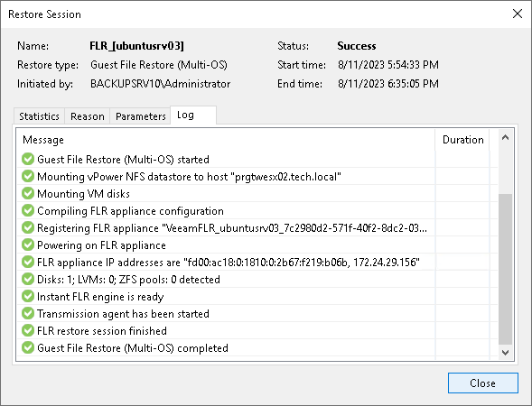Open the Parameters tab

[141, 116]
